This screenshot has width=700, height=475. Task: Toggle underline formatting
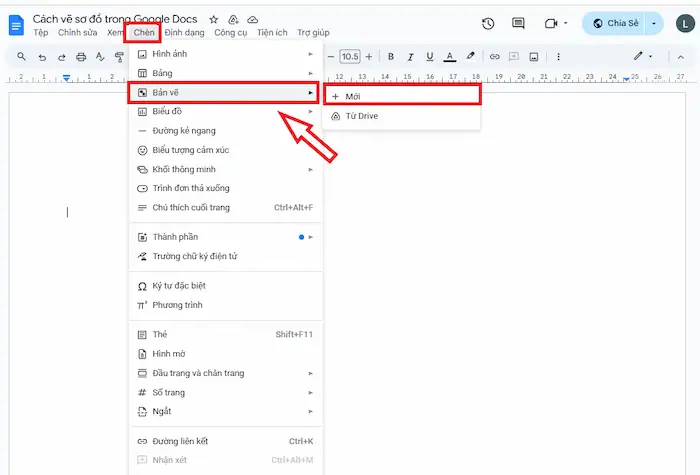(x=429, y=57)
